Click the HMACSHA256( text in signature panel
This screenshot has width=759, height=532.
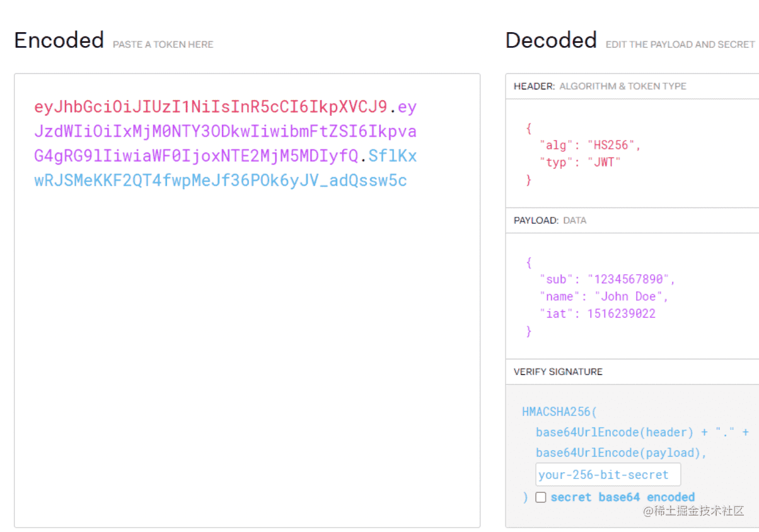(559, 412)
